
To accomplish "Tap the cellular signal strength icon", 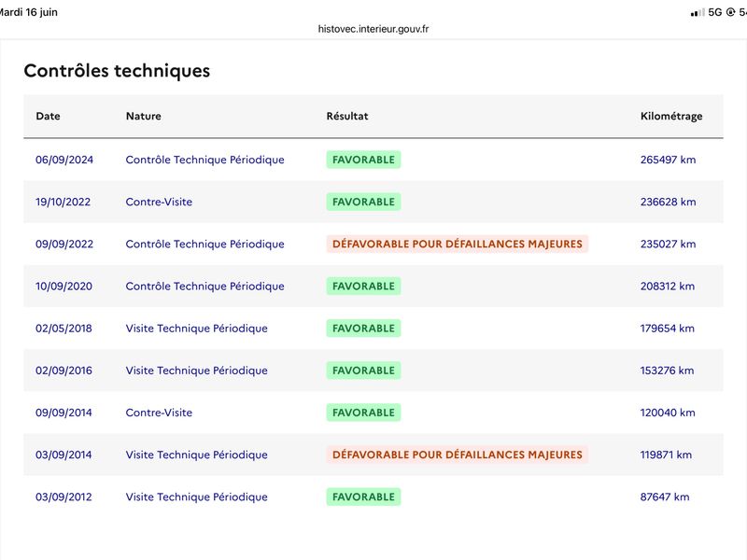I will (x=698, y=13).
